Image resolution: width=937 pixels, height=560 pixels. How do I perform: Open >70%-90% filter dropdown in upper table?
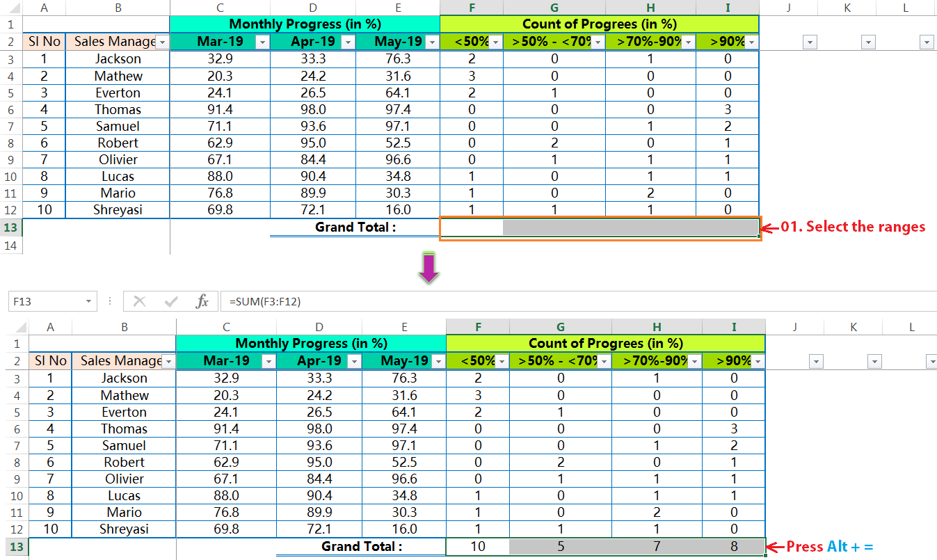click(x=688, y=42)
